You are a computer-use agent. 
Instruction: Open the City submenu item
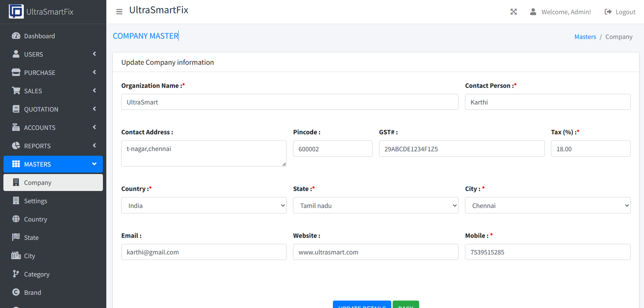[53, 256]
